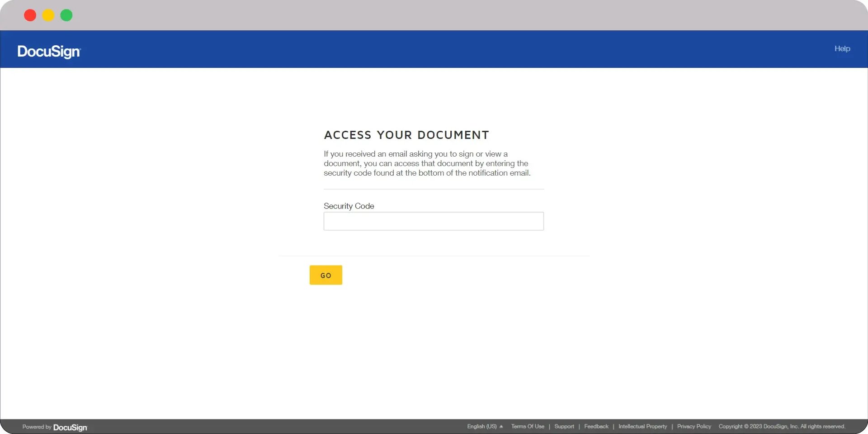Image resolution: width=868 pixels, height=434 pixels.
Task: Click the Security Code field label
Action: (x=349, y=206)
